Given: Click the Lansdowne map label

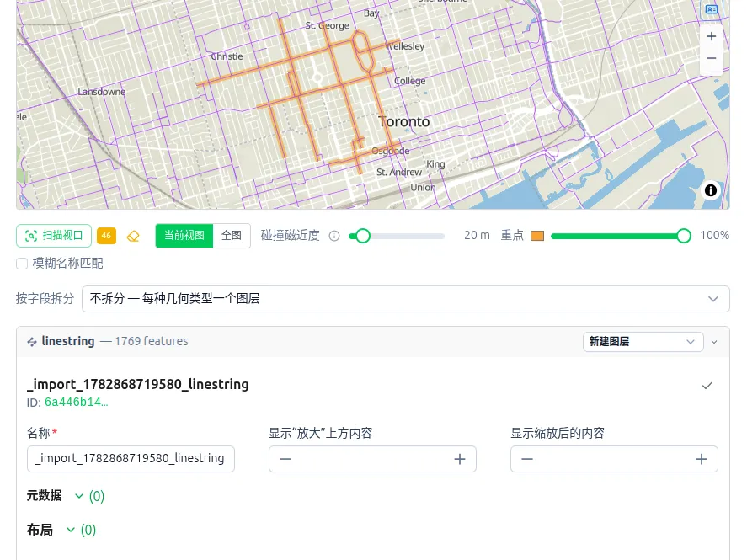Looking at the screenshot, I should coord(101,92).
